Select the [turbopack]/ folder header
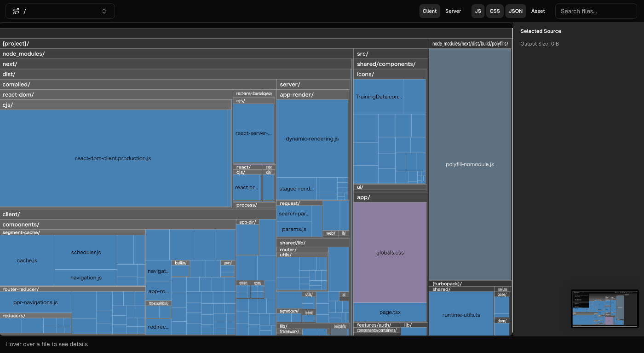 click(x=470, y=284)
